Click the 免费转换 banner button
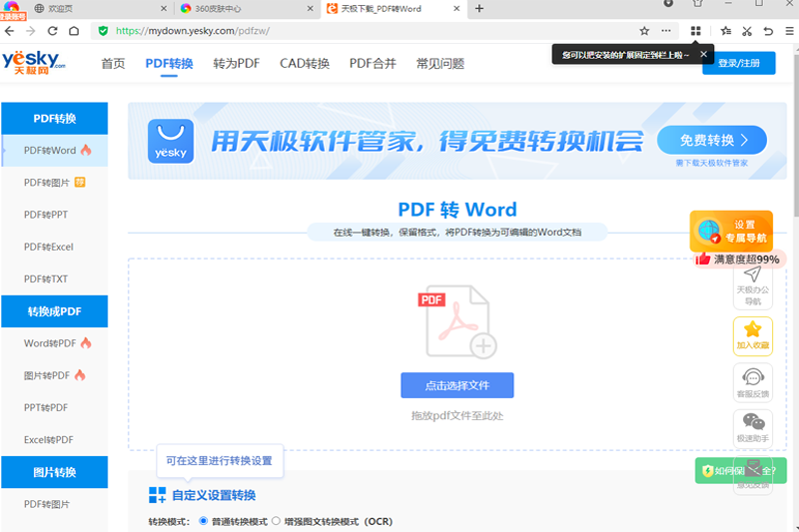The image size is (799, 532). coord(712,140)
